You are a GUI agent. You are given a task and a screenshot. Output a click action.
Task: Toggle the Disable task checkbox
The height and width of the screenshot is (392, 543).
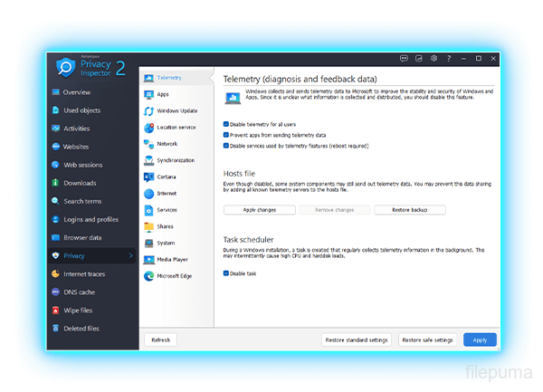(225, 272)
